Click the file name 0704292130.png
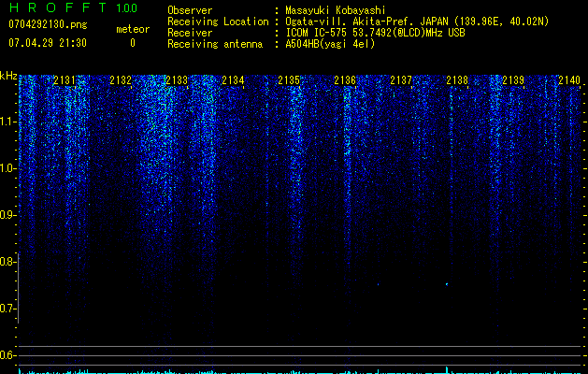 pos(48,24)
